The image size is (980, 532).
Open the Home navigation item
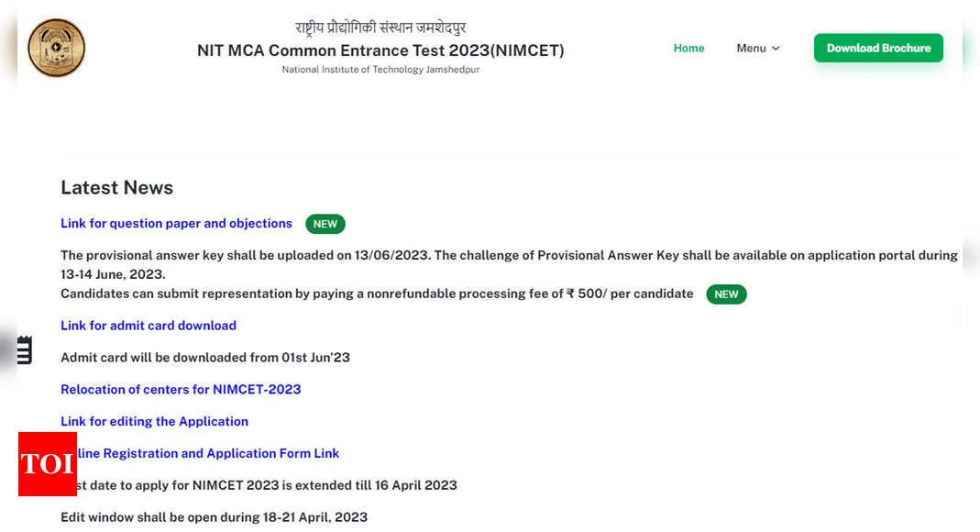coord(688,48)
